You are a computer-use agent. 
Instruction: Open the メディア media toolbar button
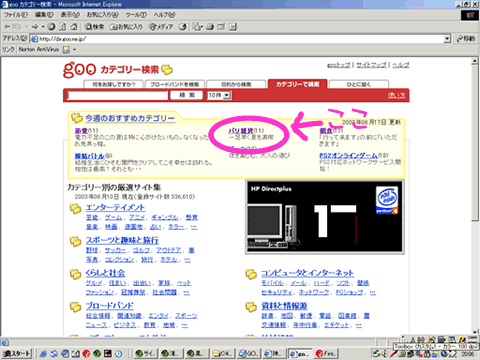click(x=161, y=27)
